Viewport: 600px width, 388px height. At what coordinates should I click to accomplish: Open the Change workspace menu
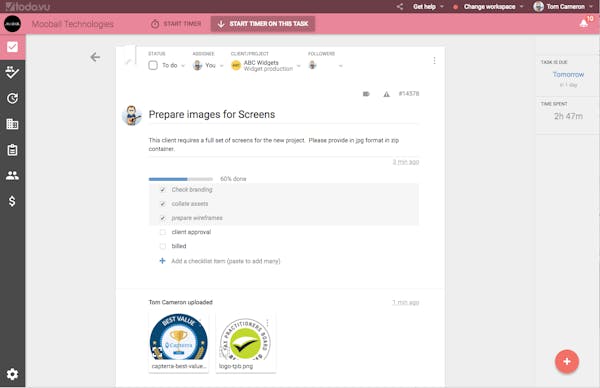493,7
